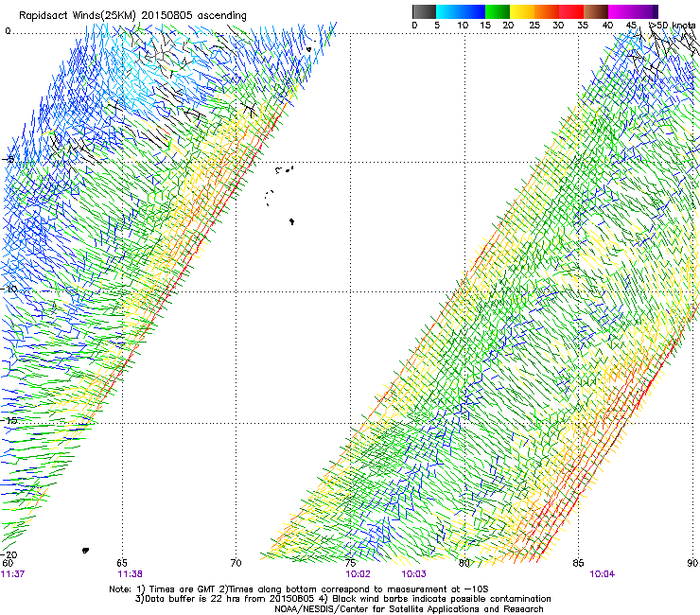This screenshot has width=700, height=615.
Task: Click the '70' longitude axis label
Action: (x=236, y=563)
